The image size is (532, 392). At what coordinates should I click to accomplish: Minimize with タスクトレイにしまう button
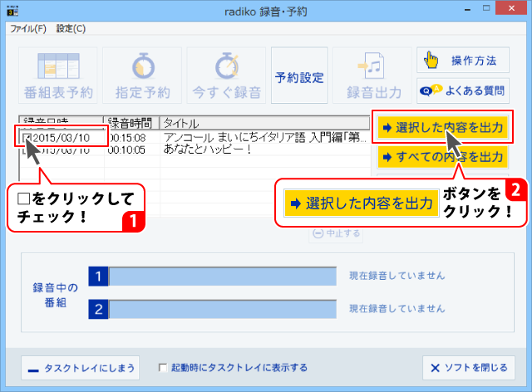[x=80, y=368]
